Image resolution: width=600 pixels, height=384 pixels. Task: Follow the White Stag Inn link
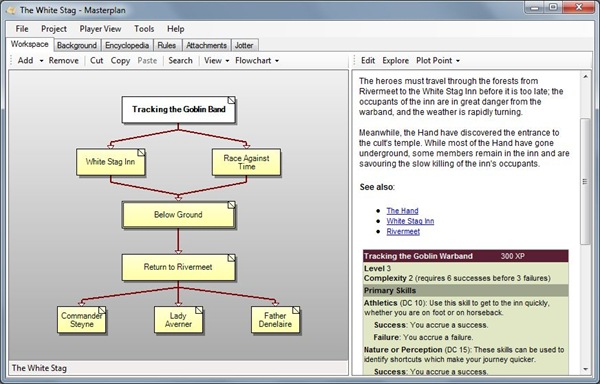(410, 221)
